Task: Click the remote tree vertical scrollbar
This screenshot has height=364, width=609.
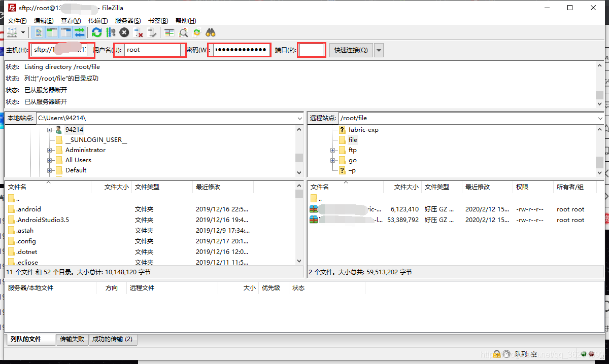Action: click(599, 151)
